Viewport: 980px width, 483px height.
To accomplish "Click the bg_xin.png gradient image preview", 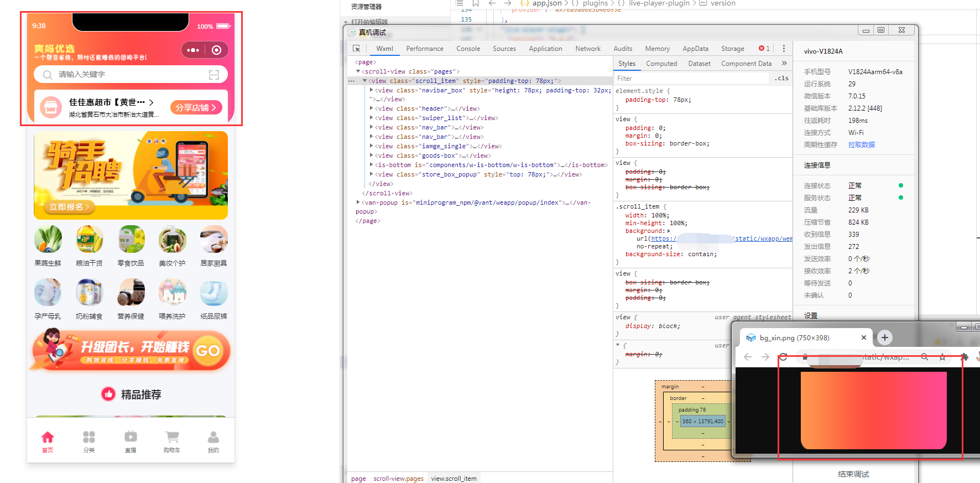I will point(873,410).
